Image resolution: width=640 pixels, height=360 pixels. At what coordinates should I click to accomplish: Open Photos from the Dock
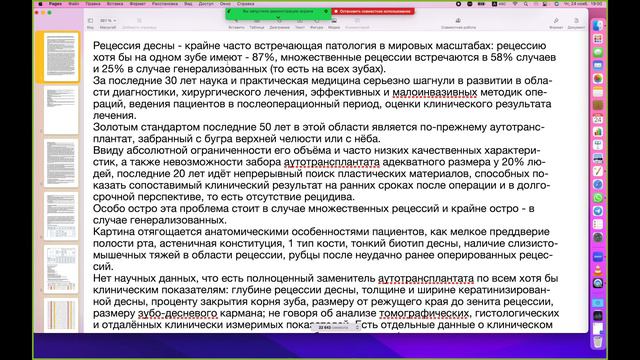[598, 79]
